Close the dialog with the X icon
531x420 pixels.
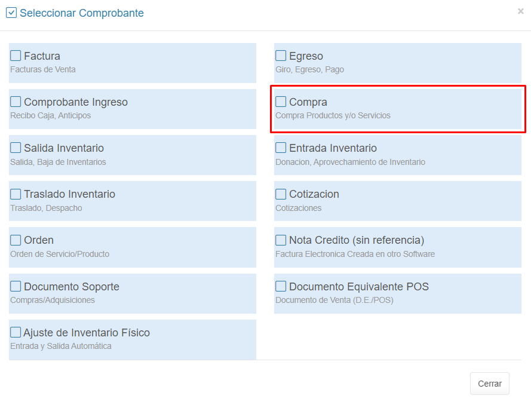[520, 11]
